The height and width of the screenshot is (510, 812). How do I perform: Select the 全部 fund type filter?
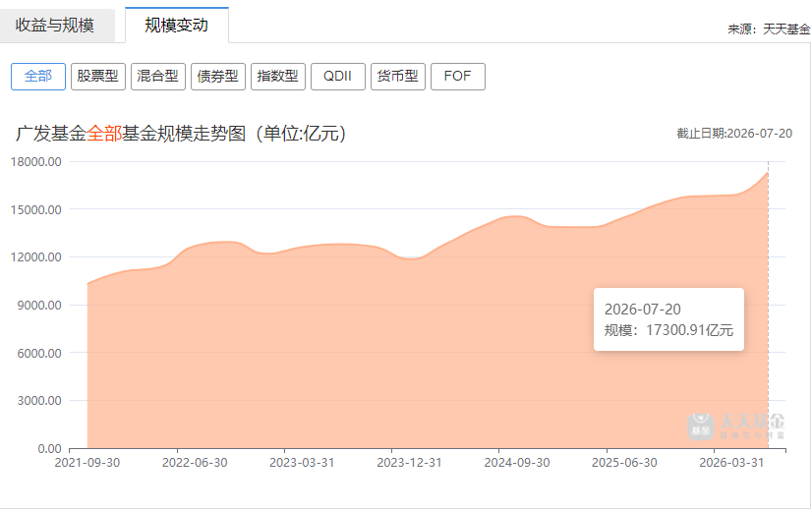coord(38,77)
